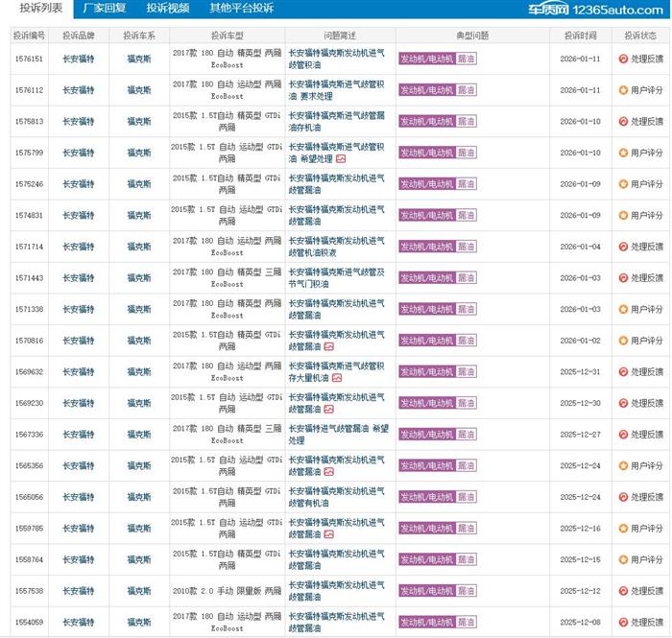
Task: Click the image icon in complaint 1570816
Action: point(328,346)
